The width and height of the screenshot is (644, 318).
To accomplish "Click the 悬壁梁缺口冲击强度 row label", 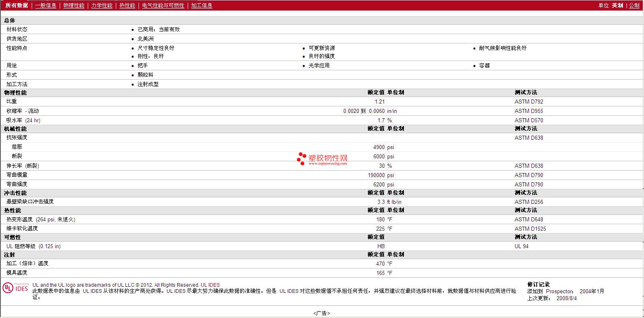I will coord(30,201).
